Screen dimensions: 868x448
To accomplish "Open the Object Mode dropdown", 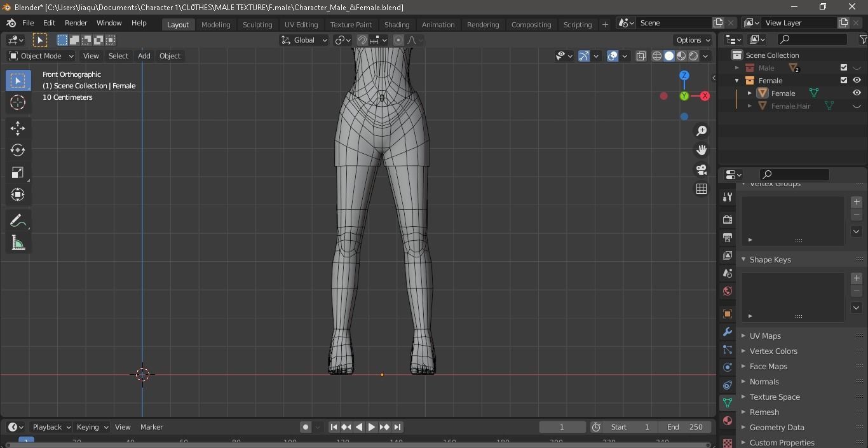I will 41,56.
